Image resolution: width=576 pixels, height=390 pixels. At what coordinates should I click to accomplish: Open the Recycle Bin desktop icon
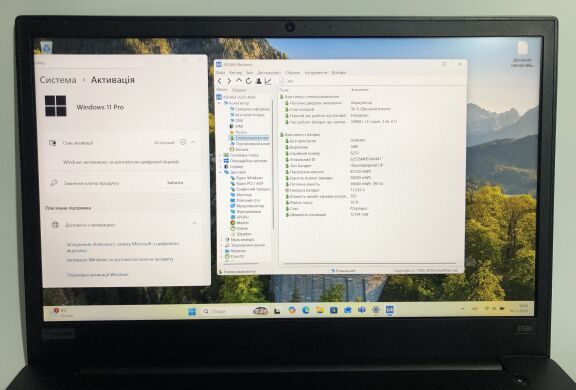pyautogui.click(x=46, y=47)
